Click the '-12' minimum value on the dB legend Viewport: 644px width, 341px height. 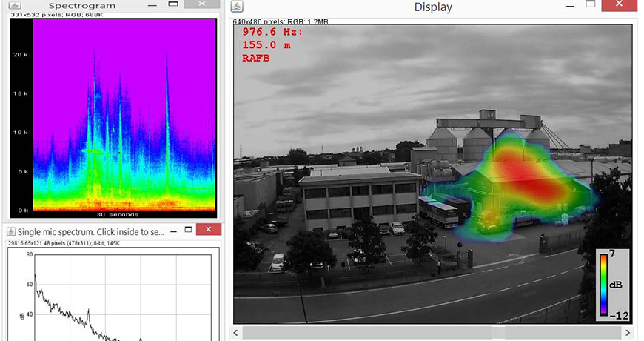620,316
